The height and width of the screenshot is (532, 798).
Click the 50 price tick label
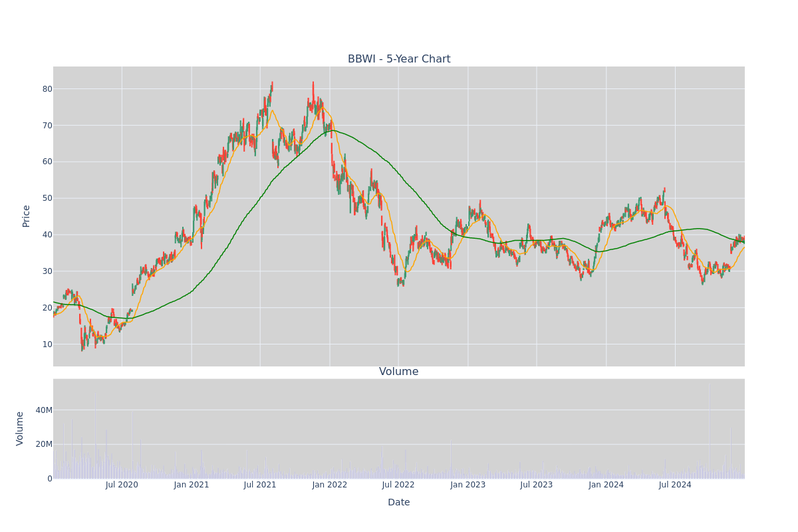47,198
